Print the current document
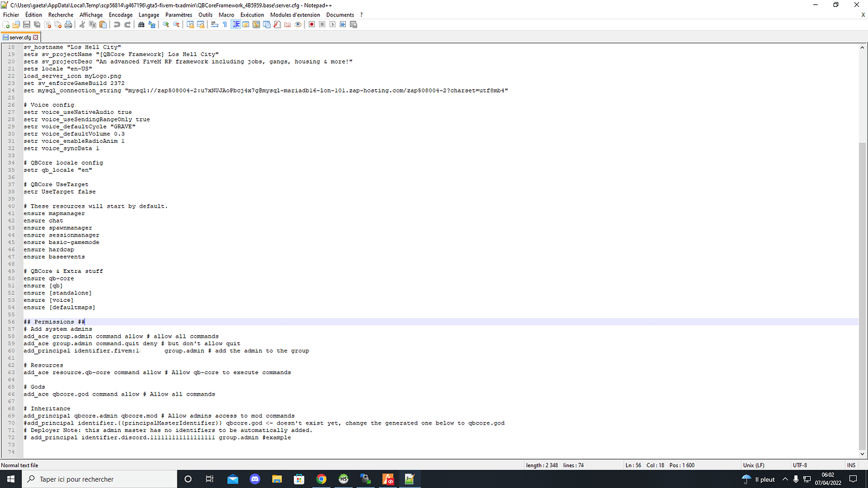 67,25
